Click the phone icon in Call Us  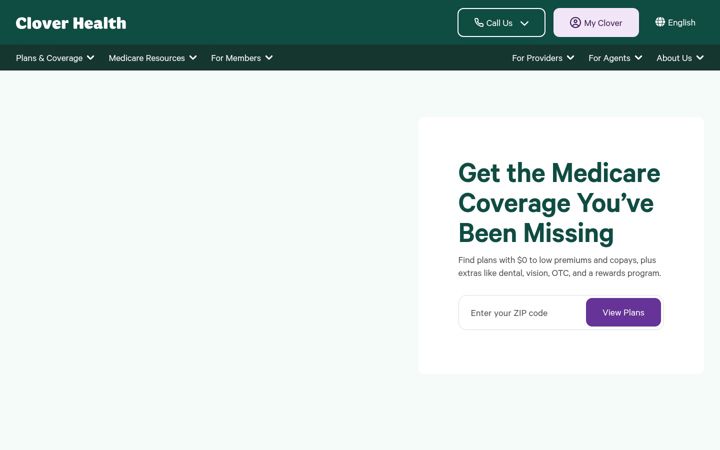pyautogui.click(x=478, y=22)
